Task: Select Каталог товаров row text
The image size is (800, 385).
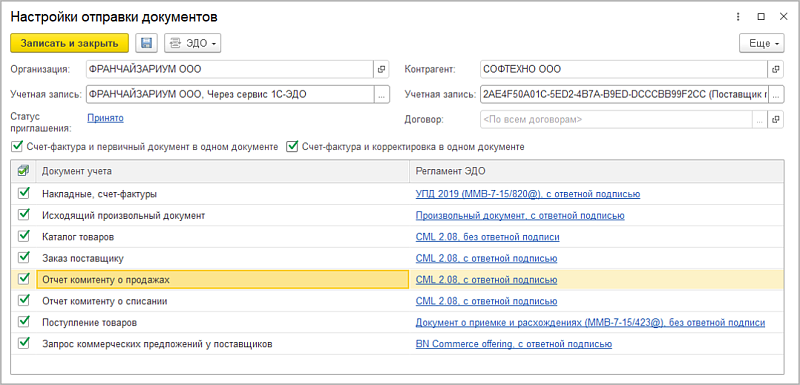Action: pyautogui.click(x=78, y=237)
